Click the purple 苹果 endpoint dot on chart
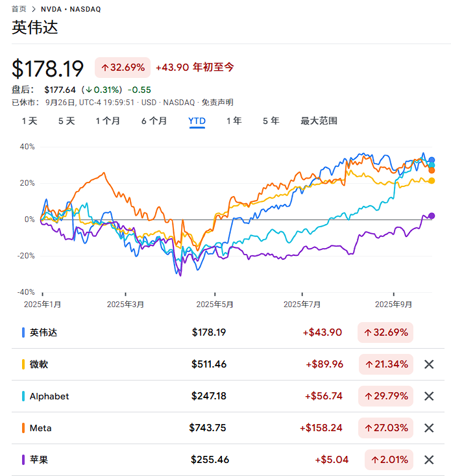Image resolution: width=451 pixels, height=476 pixels. click(432, 216)
